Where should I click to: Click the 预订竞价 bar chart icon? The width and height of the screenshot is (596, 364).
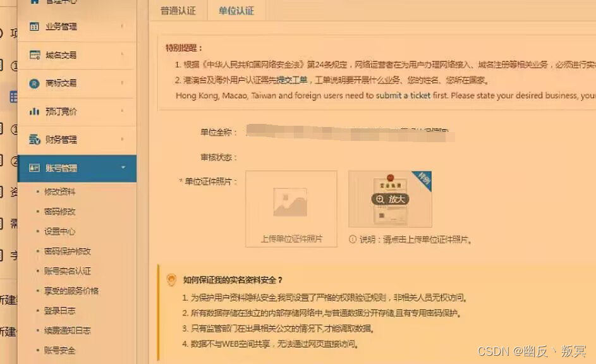[x=34, y=111]
